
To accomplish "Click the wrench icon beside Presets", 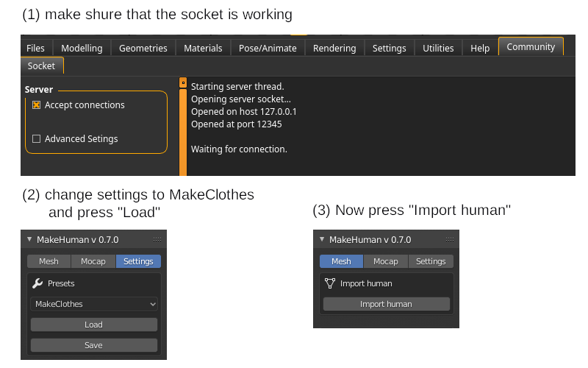I will (37, 283).
